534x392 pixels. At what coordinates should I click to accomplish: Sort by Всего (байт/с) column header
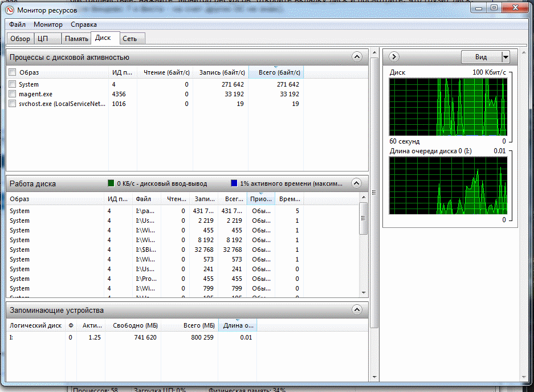coord(276,72)
